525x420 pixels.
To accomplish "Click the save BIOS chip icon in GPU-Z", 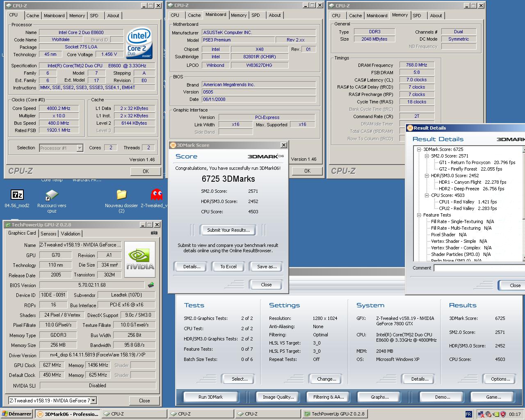I will click(151, 285).
